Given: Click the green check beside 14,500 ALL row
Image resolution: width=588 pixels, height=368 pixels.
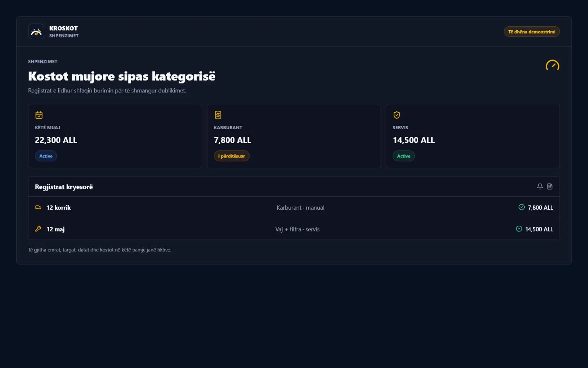Looking at the screenshot, I should pyautogui.click(x=519, y=229).
